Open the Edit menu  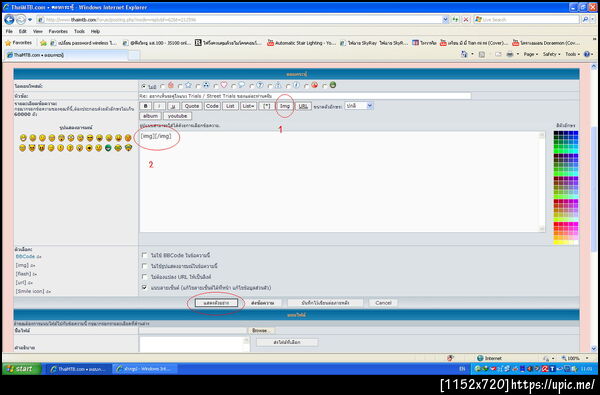tap(23, 31)
